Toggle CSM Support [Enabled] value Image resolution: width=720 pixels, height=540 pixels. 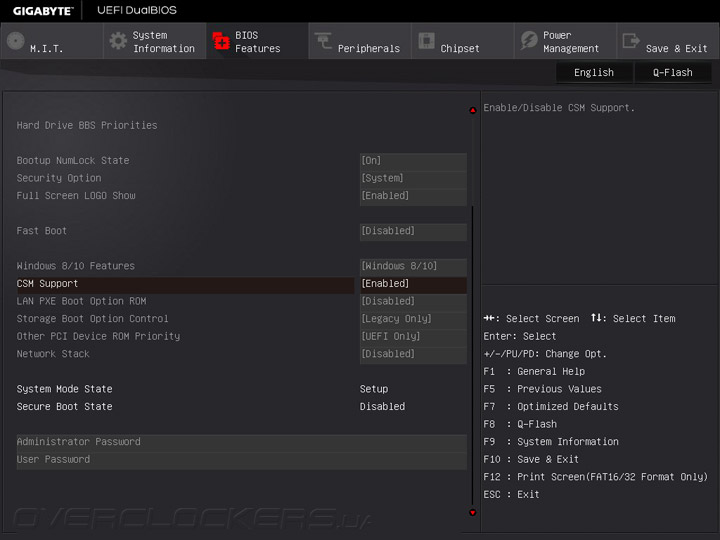[x=413, y=284]
